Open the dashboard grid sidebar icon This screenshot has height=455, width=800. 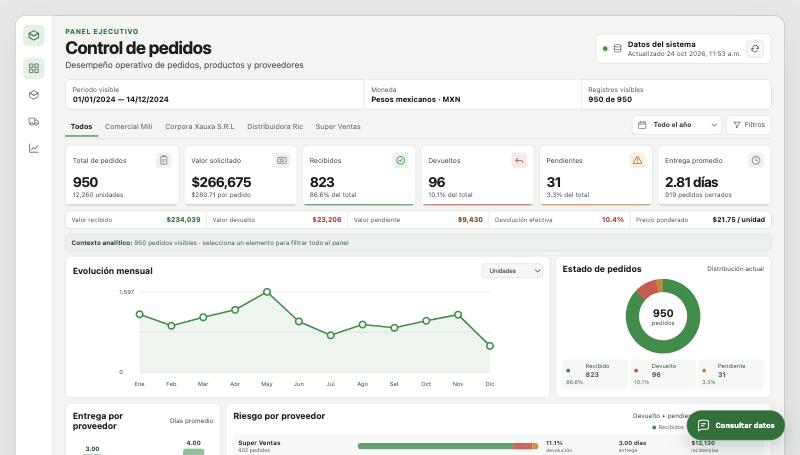pos(34,68)
